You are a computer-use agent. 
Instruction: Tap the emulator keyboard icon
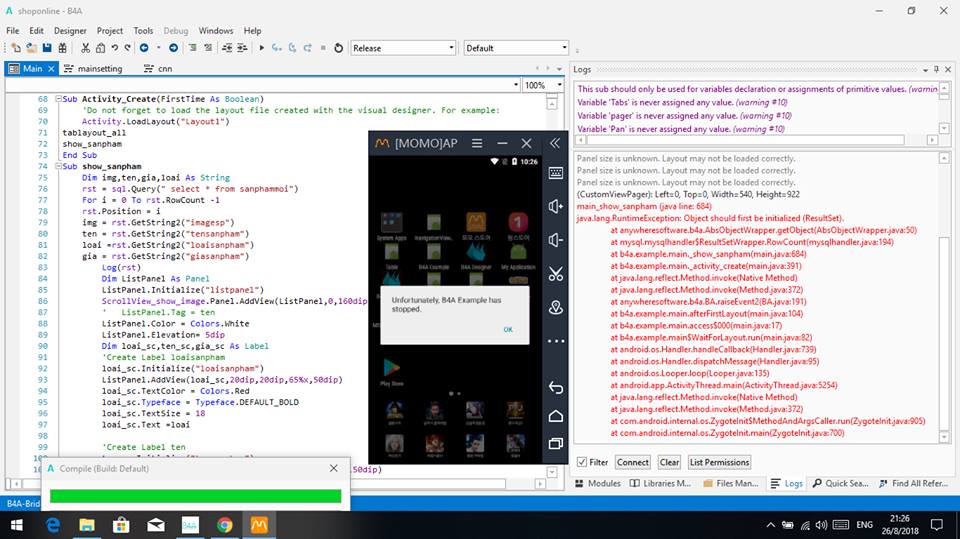pos(556,172)
